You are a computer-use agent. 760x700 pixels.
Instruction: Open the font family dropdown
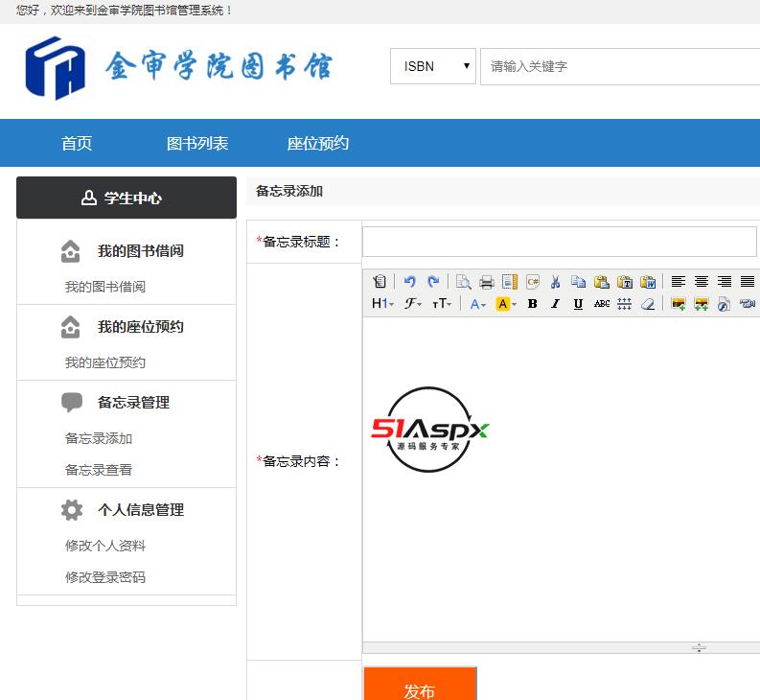(x=412, y=304)
